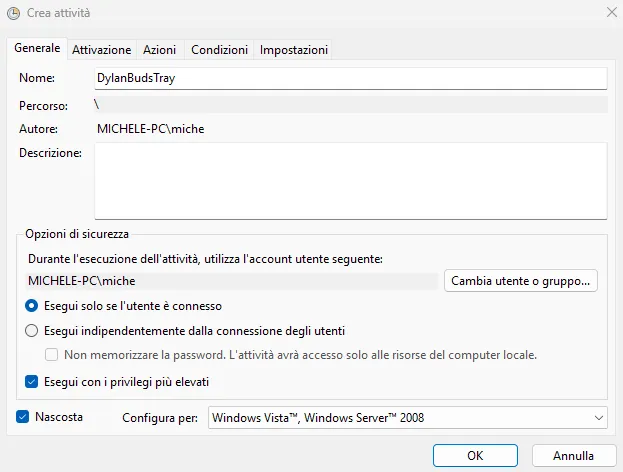Tick Non memorizzare la password checkbox
This screenshot has height=472, width=623.
[51, 354]
